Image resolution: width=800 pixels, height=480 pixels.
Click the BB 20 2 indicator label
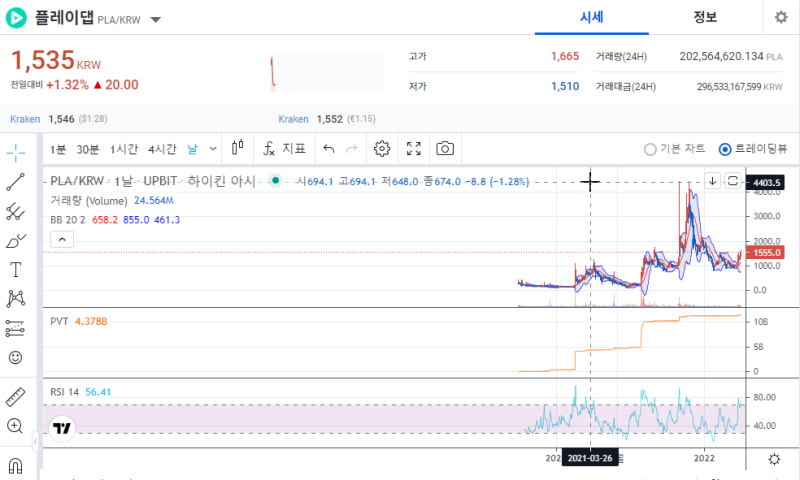(68, 220)
